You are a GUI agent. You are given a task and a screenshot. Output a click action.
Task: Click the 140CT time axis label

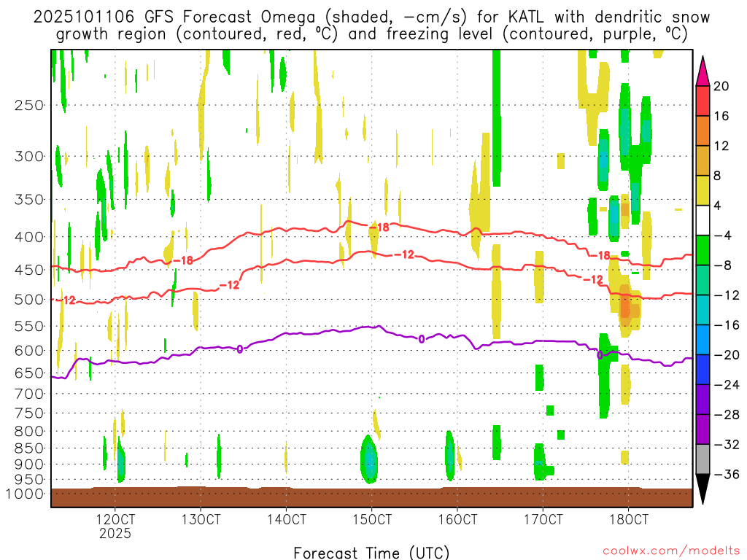pos(286,519)
